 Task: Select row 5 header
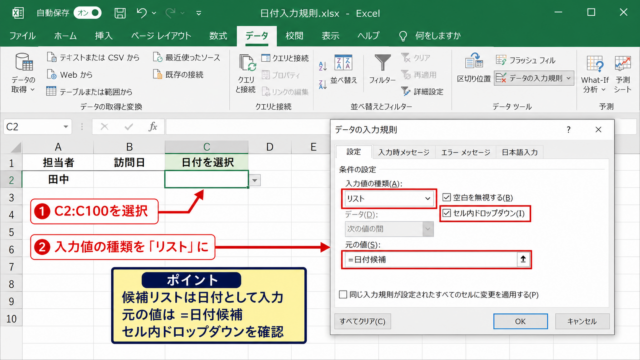point(11,232)
